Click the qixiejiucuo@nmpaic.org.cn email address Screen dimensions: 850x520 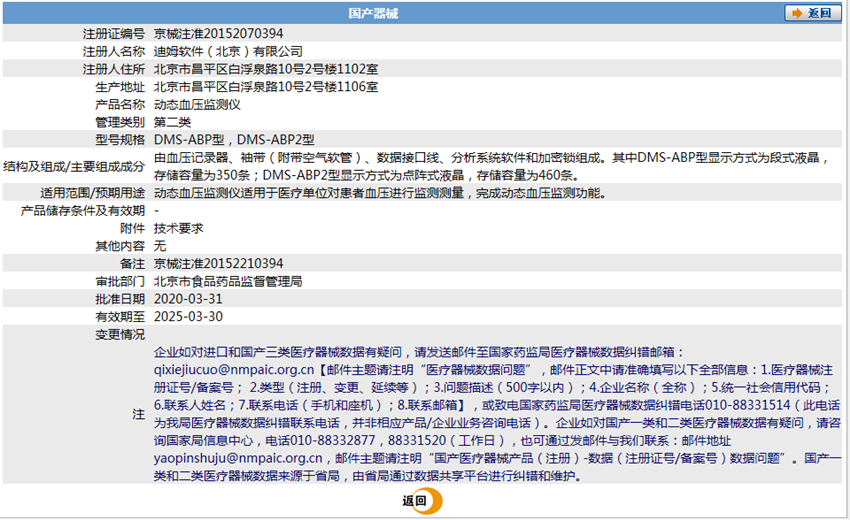pyautogui.click(x=234, y=370)
